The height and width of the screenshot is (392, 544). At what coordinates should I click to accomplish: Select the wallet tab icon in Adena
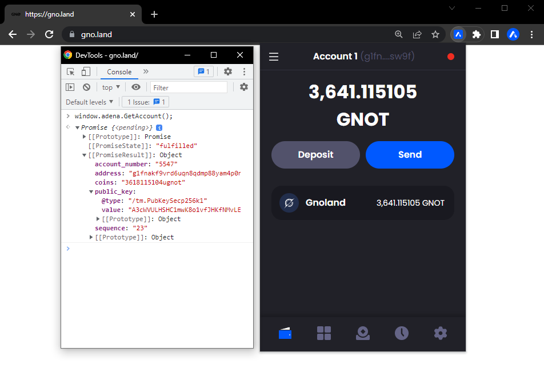(x=285, y=333)
